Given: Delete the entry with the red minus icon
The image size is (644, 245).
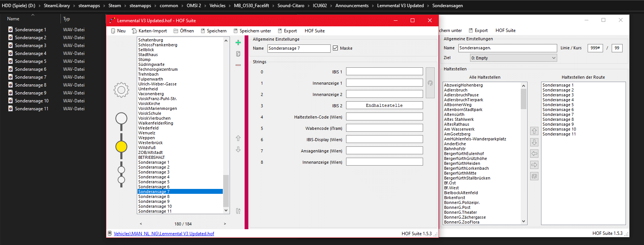Looking at the screenshot, I should coord(238,65).
